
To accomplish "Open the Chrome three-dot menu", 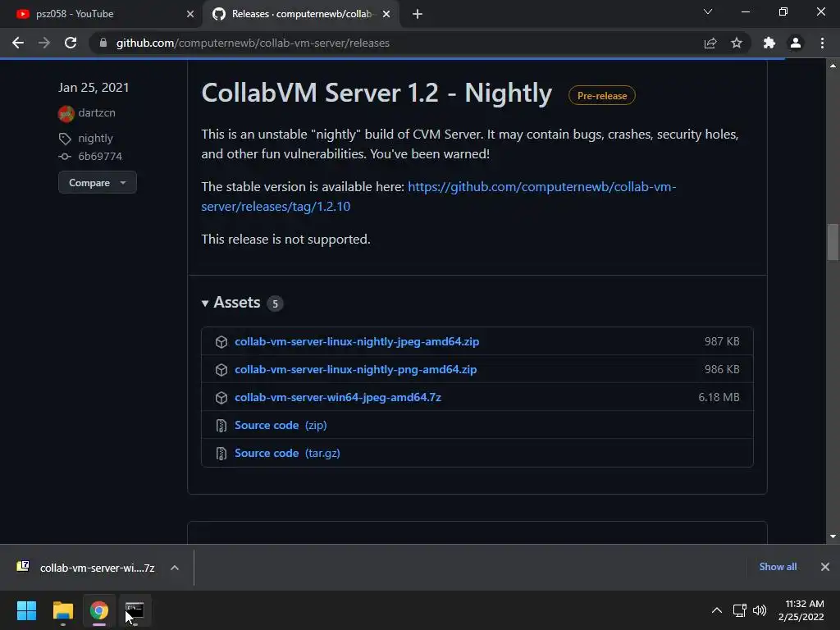I will point(822,43).
